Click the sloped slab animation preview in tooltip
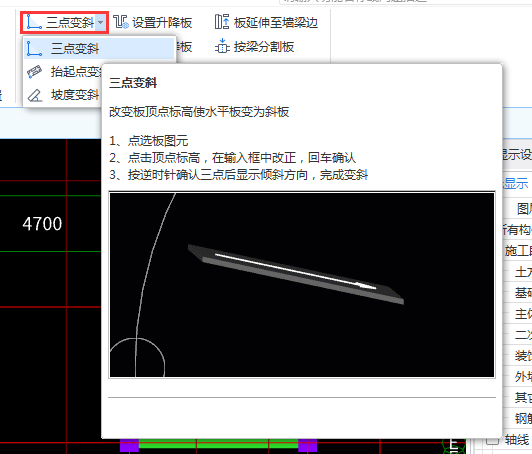 [x=302, y=285]
